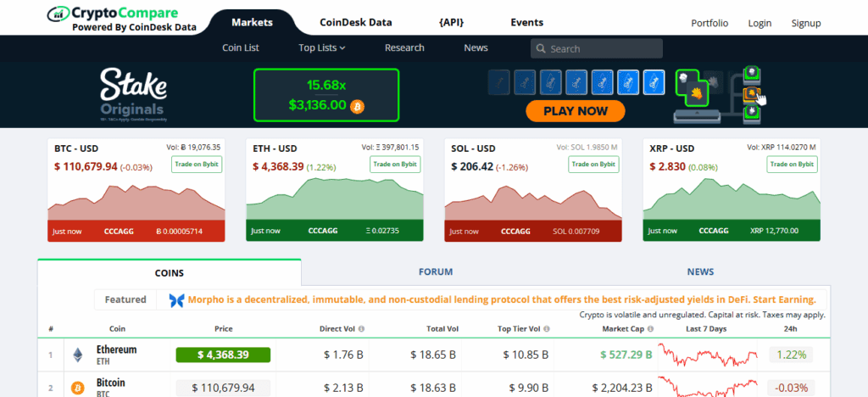Click Trade on Bybit for BTC - USD
The width and height of the screenshot is (868, 397).
197,165
